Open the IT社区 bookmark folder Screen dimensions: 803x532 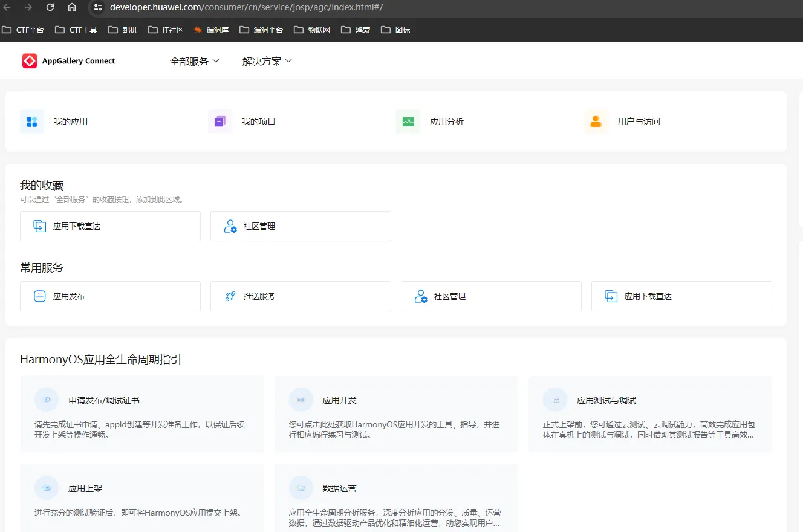[x=166, y=30]
